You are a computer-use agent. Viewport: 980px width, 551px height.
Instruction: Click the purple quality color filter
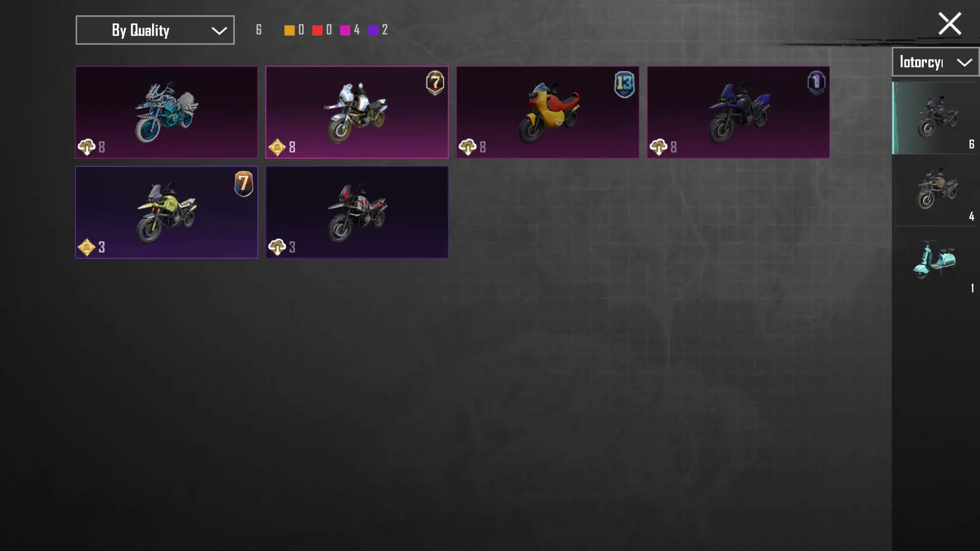(373, 31)
